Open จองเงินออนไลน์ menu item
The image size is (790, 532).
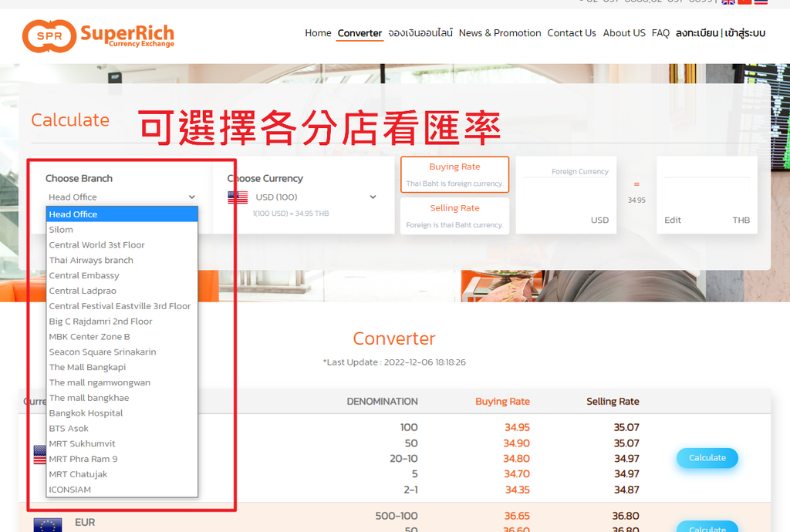tap(420, 33)
